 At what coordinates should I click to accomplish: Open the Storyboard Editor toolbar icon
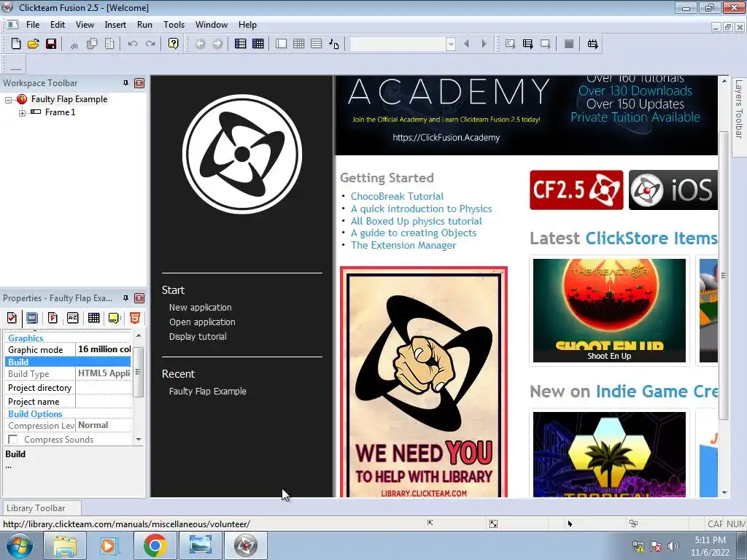241,44
